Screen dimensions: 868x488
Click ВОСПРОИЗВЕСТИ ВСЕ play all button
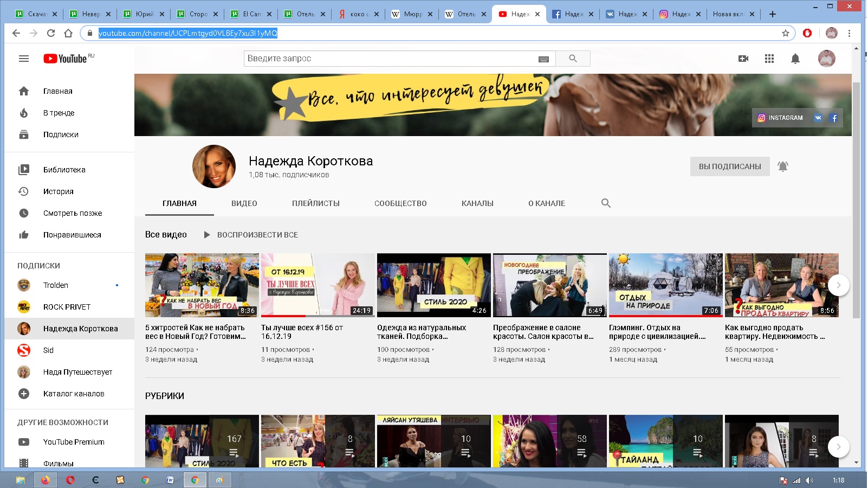click(251, 235)
